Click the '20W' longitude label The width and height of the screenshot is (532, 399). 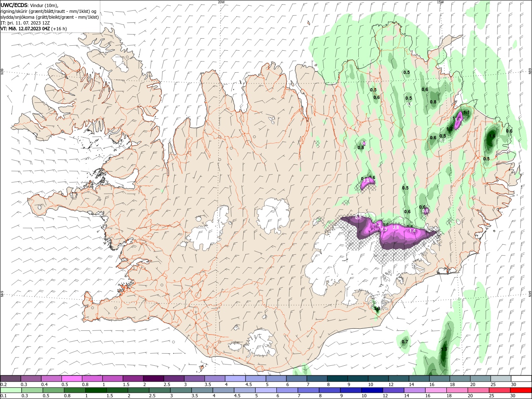coord(221,2)
